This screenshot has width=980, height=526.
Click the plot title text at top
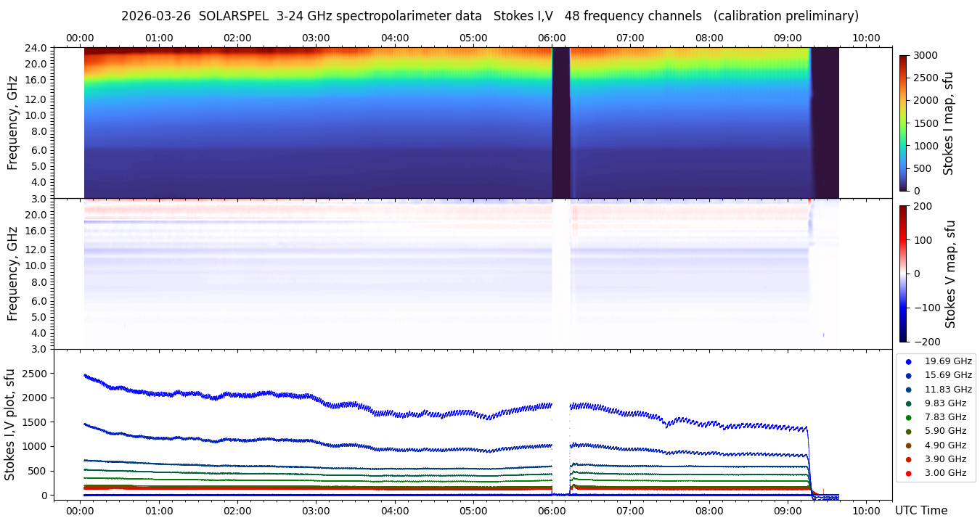[490, 16]
